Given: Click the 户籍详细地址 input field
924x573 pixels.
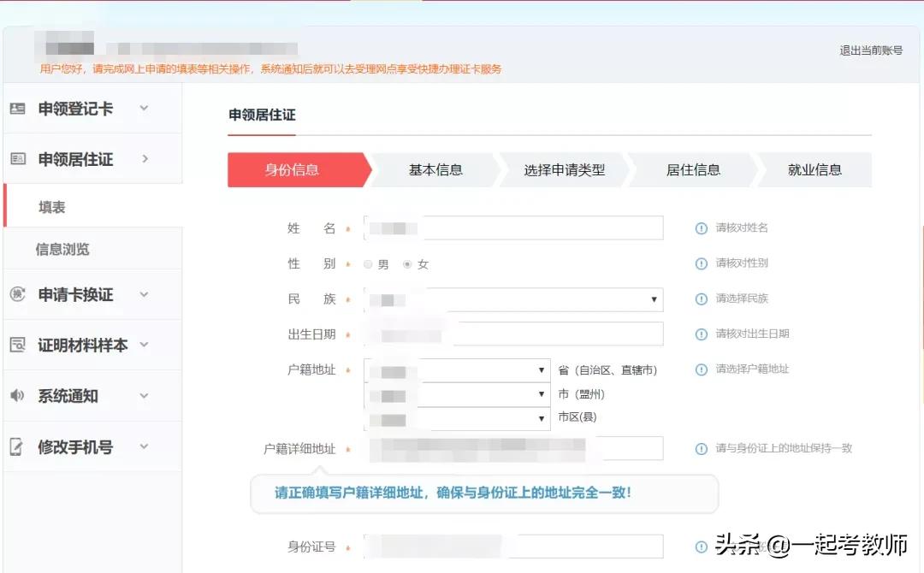Looking at the screenshot, I should click(513, 447).
